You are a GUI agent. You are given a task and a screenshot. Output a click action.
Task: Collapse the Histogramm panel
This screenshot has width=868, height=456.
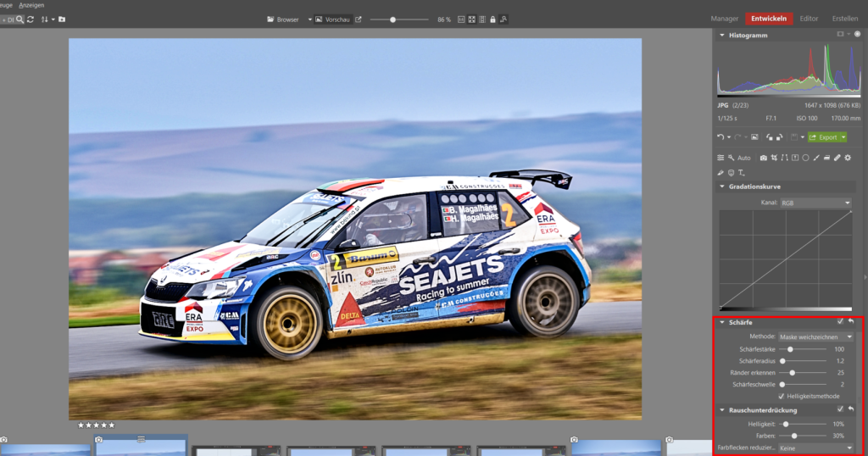(x=722, y=35)
